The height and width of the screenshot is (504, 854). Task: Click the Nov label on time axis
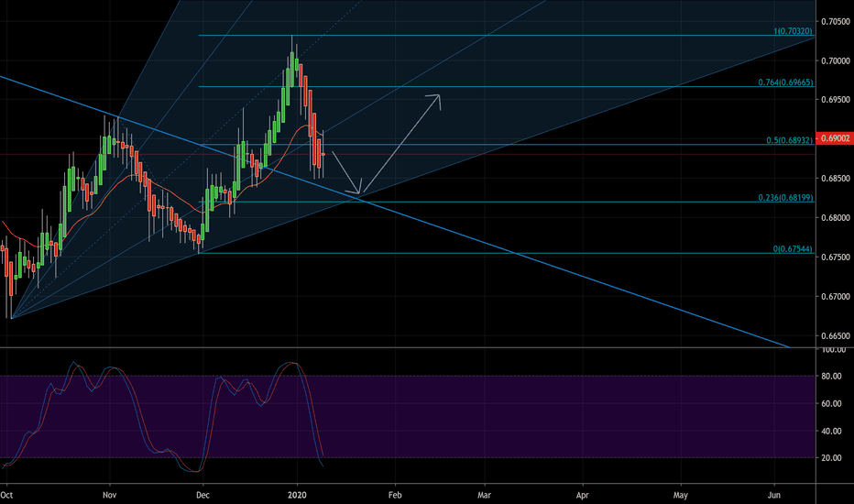[x=109, y=495]
